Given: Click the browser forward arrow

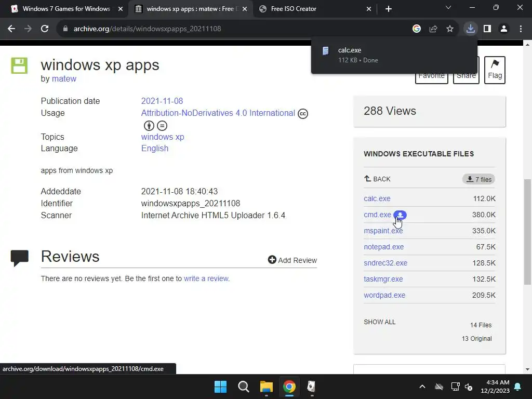Looking at the screenshot, I should (28, 29).
